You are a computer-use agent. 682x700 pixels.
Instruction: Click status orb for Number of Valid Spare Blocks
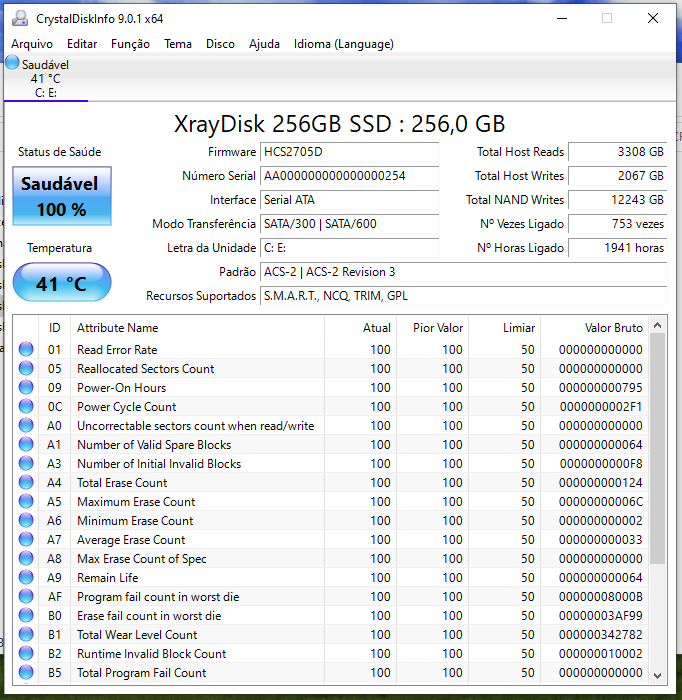coord(26,444)
